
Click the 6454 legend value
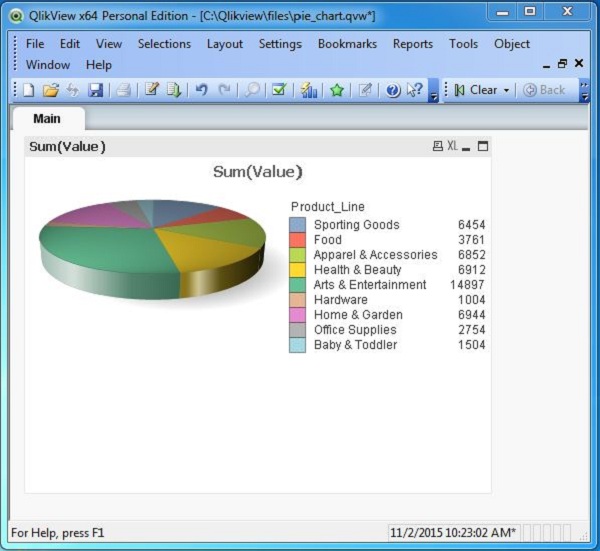point(471,225)
